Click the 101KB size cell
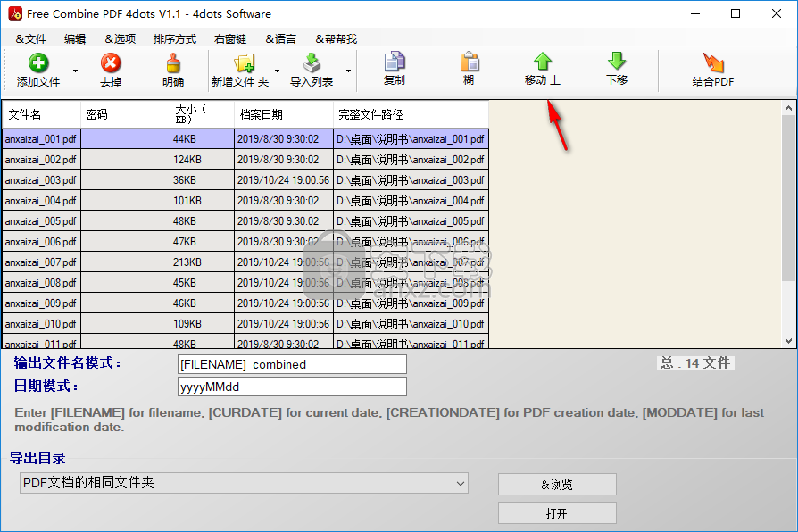The width and height of the screenshot is (798, 532). click(202, 201)
